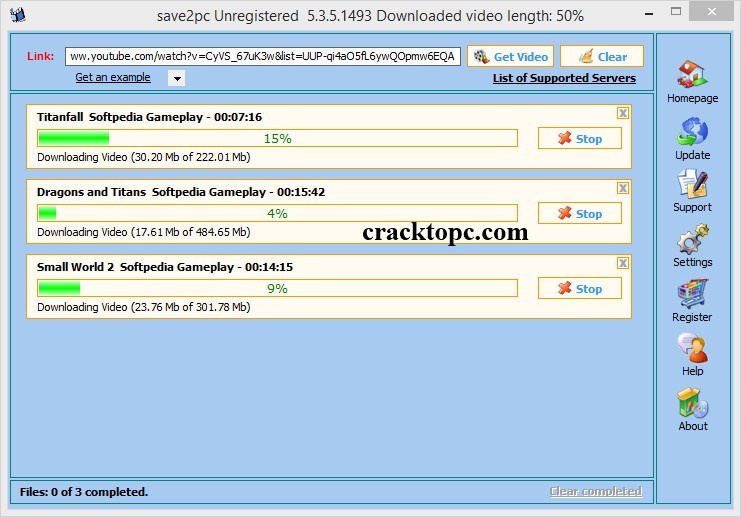
Task: Click the About label in sidebar
Action: click(x=693, y=426)
